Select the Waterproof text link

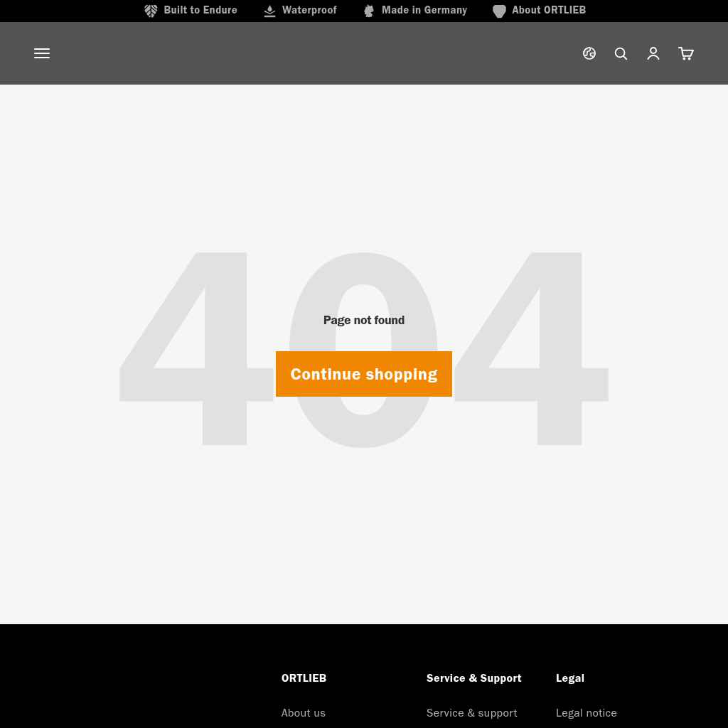pyautogui.click(x=309, y=10)
